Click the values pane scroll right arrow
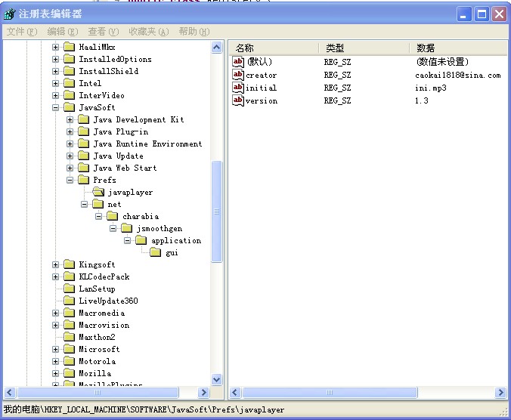The height and width of the screenshot is (420, 511). 500,392
